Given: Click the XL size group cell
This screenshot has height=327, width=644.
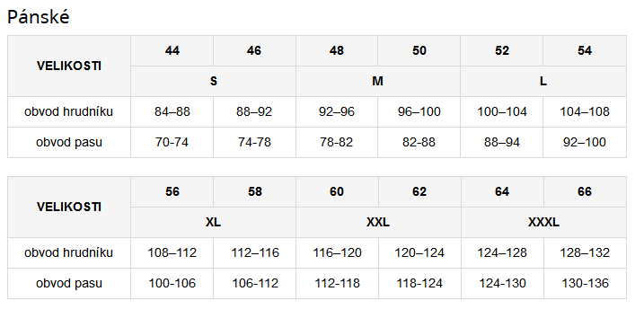Looking at the screenshot, I should [213, 222].
